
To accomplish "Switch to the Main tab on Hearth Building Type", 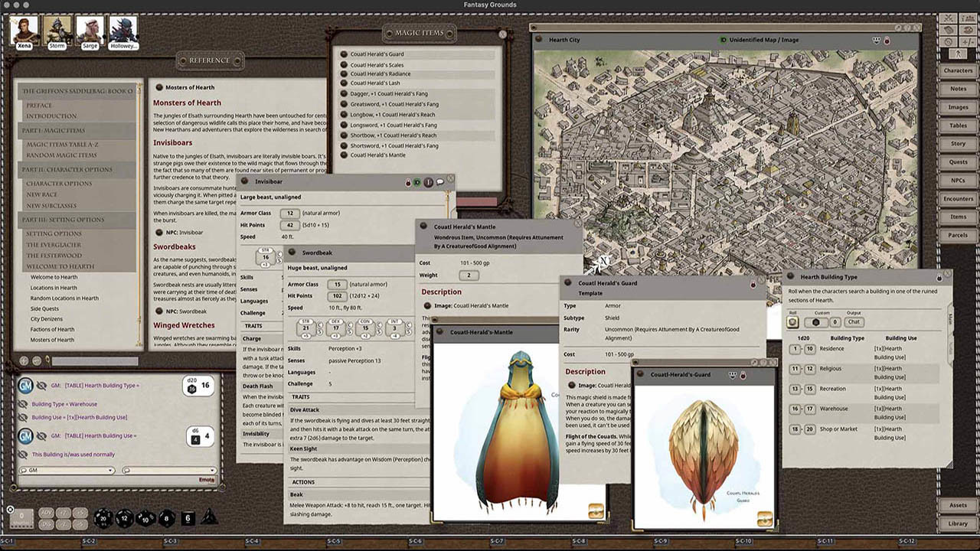I will pyautogui.click(x=950, y=318).
